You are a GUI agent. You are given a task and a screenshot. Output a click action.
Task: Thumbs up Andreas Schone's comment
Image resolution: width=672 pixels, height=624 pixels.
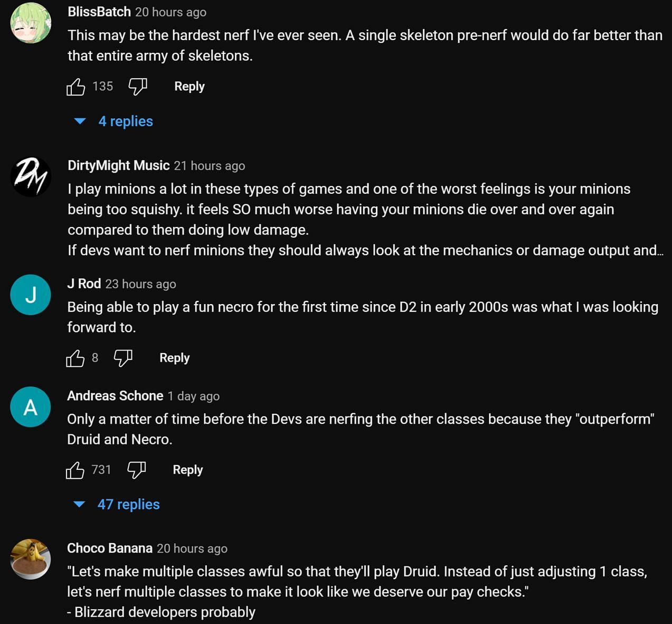75,470
